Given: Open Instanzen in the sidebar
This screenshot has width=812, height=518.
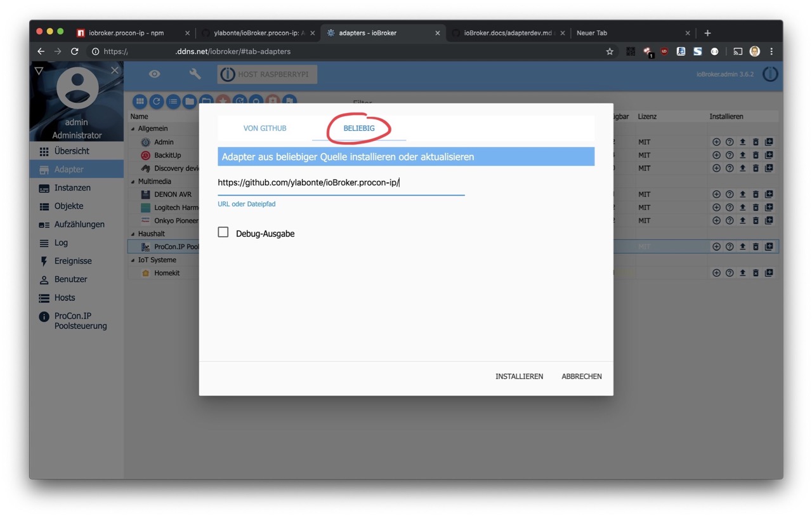Looking at the screenshot, I should (76, 188).
